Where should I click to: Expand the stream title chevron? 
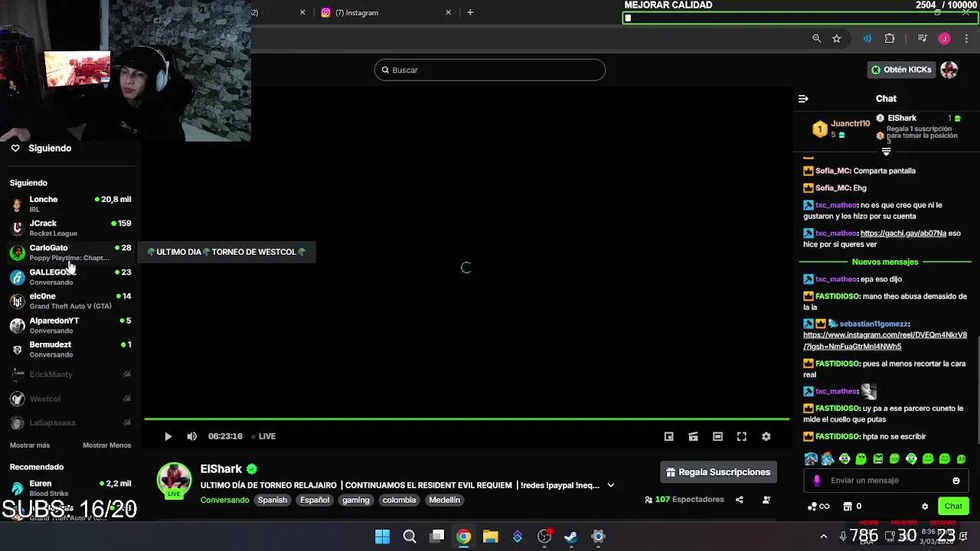click(x=610, y=485)
